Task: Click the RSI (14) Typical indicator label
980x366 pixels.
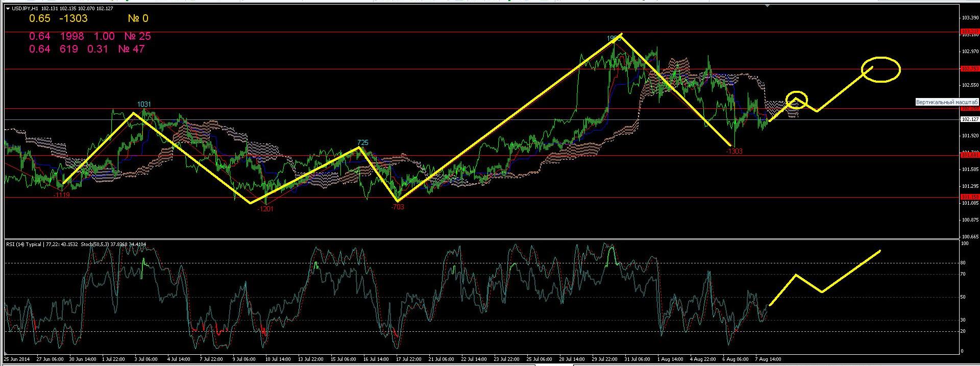Action: click(23, 245)
